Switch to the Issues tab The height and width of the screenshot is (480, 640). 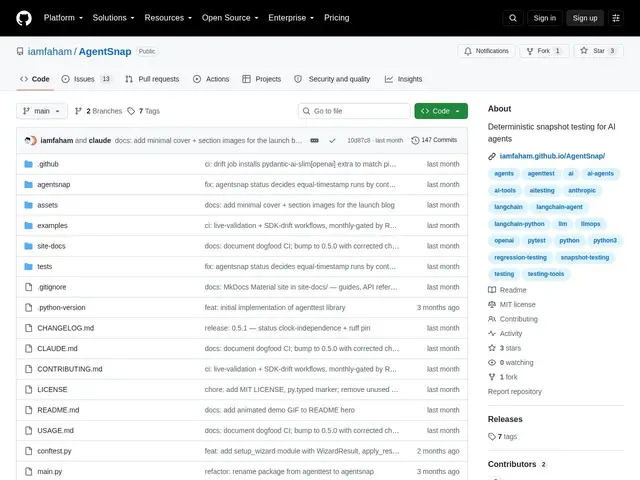pos(86,79)
